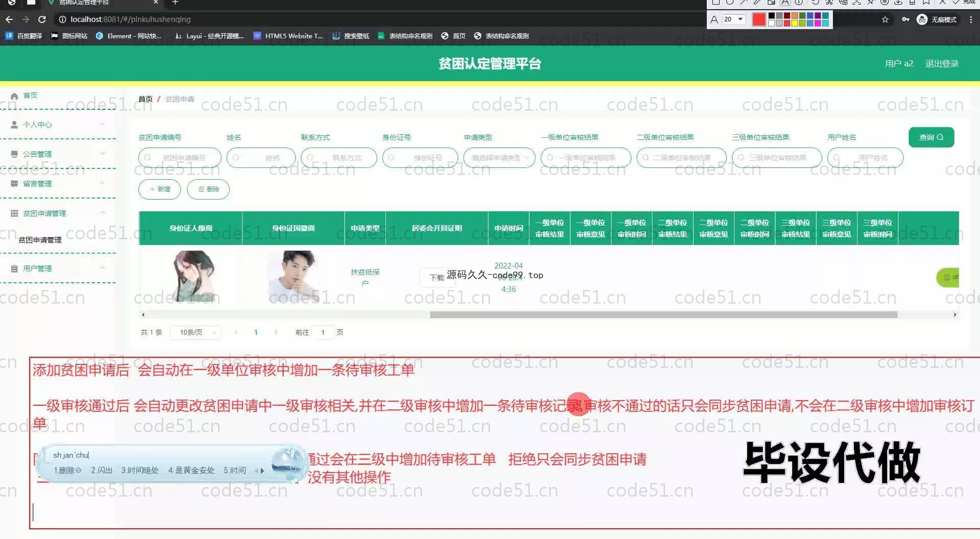
Task: Focus the 一级单位审核结果 search field
Action: (x=586, y=158)
